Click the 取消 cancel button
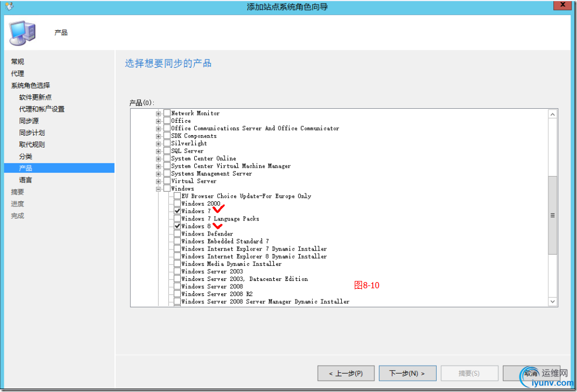Screen dimensions: 577x392 click(x=532, y=373)
